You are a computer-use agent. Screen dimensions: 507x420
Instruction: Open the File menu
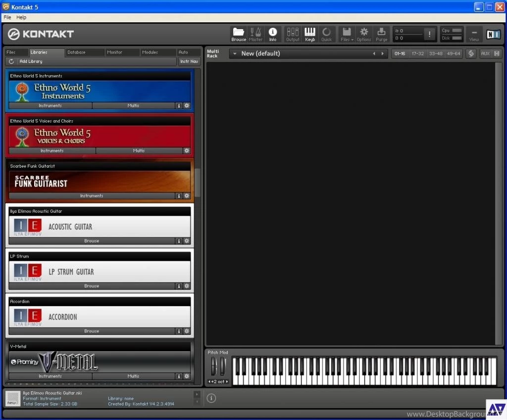tap(7, 17)
